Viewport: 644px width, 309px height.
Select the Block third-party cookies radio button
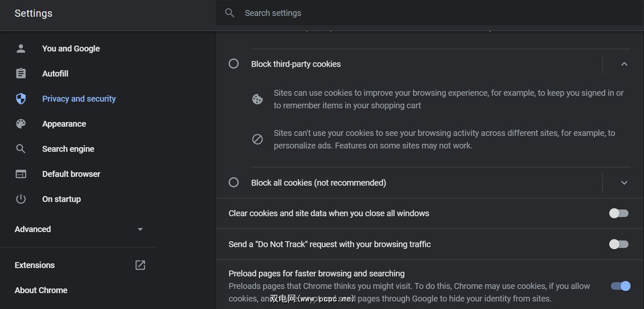click(x=234, y=64)
